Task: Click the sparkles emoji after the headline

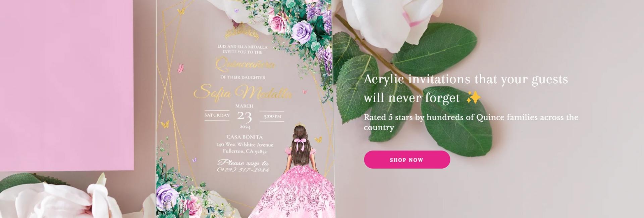Action: 474,98
